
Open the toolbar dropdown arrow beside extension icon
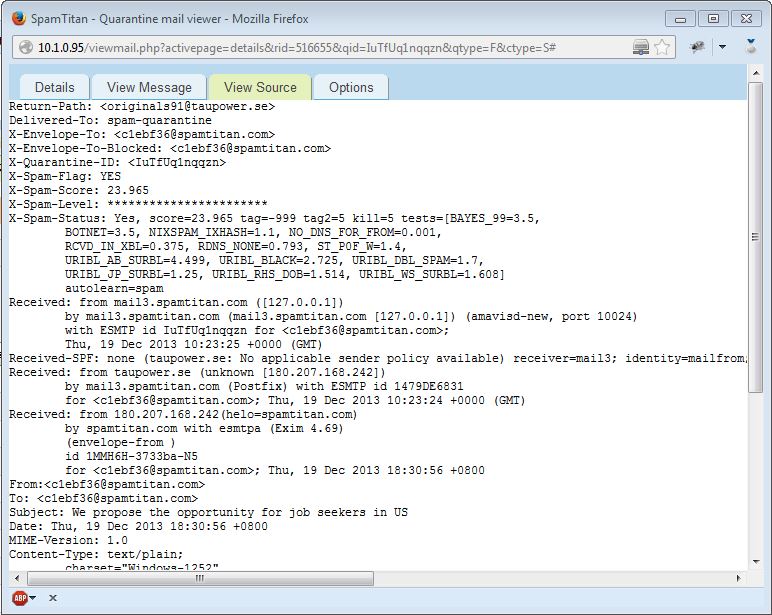[722, 47]
